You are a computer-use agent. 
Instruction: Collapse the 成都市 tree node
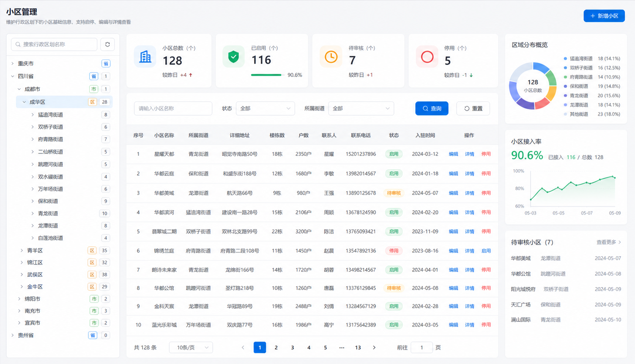19,89
